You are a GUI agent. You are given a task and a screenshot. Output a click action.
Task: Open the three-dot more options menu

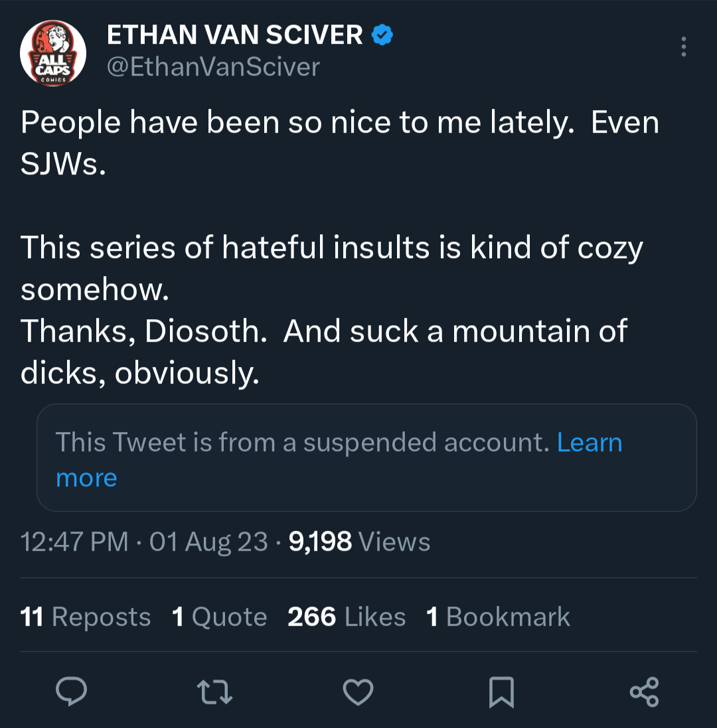tap(684, 46)
